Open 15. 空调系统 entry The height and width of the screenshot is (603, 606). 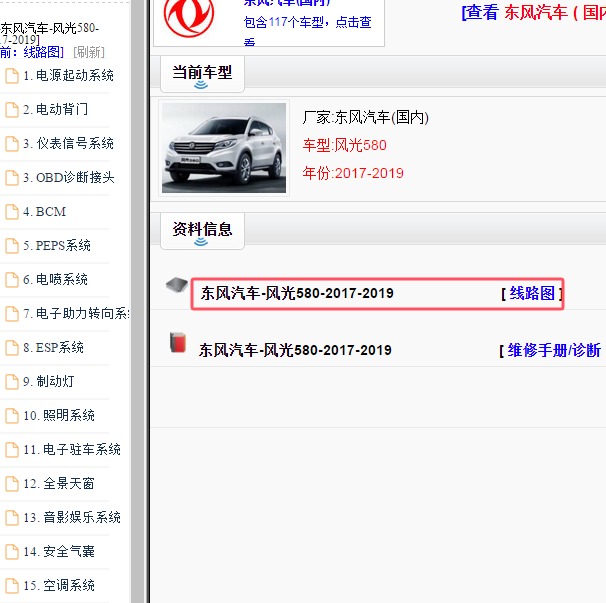[x=59, y=586]
